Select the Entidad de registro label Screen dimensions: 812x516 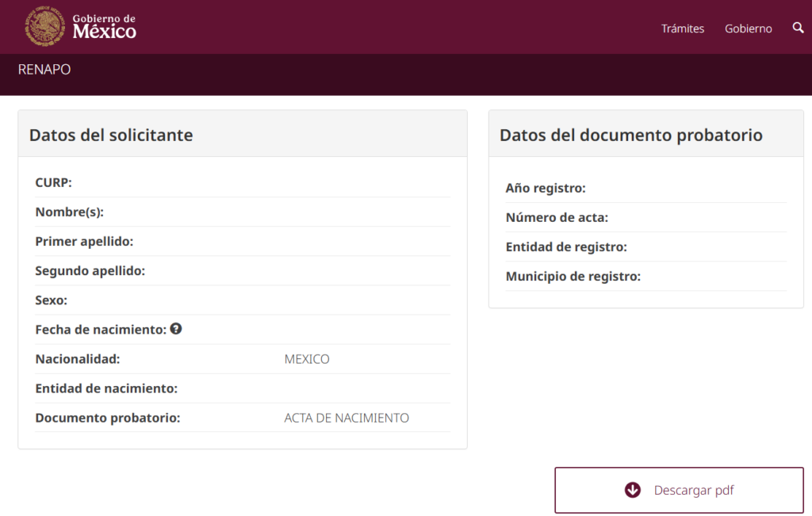(566, 247)
